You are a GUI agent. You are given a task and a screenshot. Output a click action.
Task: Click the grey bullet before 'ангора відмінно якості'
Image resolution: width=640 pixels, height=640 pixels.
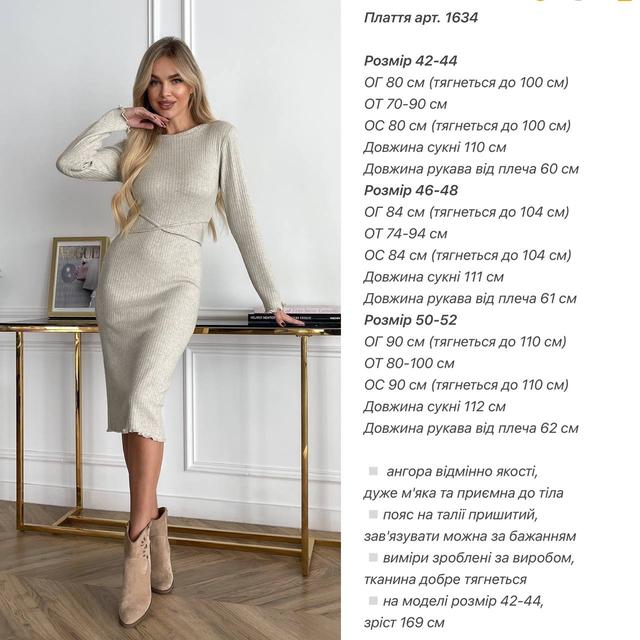[x=373, y=471]
